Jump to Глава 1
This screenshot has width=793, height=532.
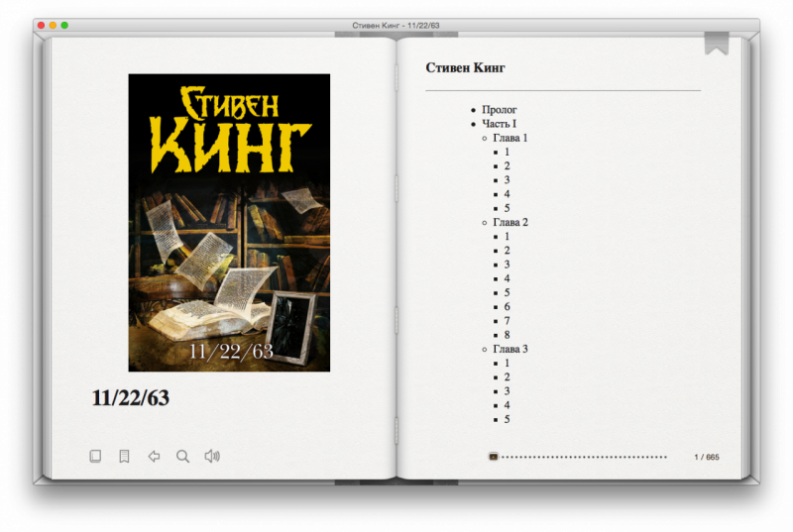[510, 138]
